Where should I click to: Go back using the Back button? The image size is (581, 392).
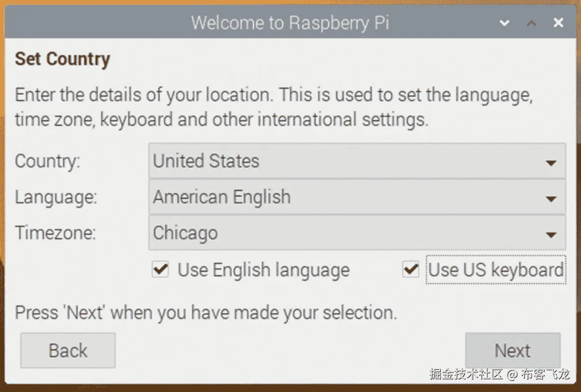point(68,351)
